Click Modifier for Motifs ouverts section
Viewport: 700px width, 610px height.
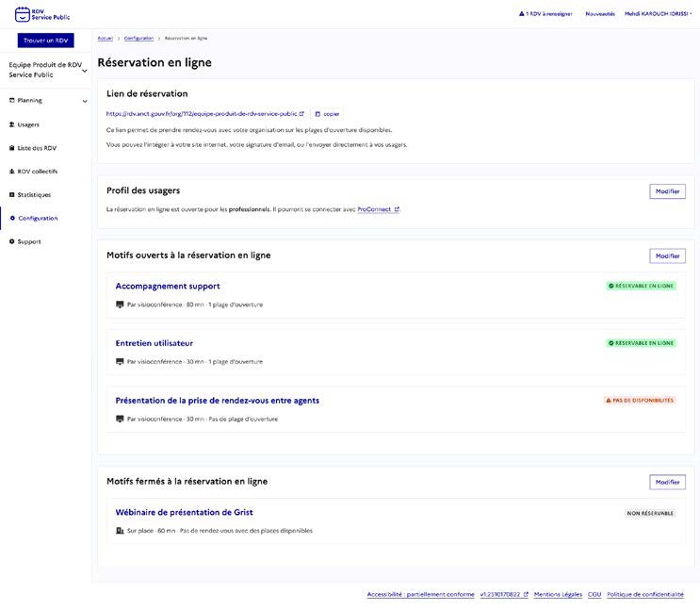(x=667, y=256)
